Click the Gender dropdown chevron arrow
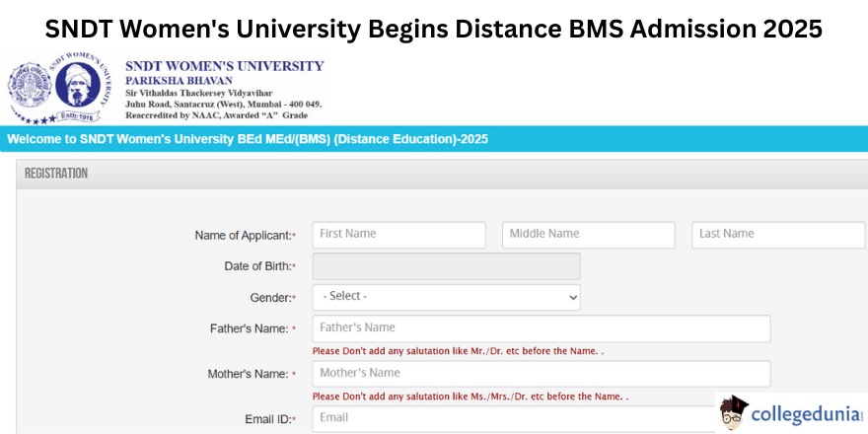Viewport: 868px width, 434px height. point(571,297)
